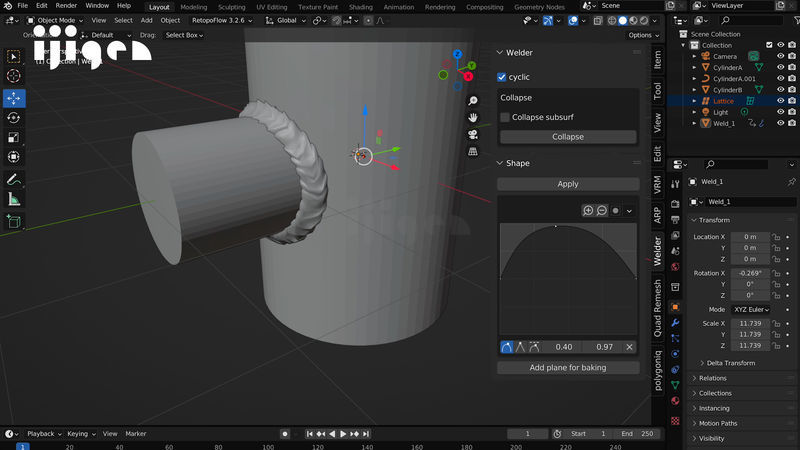Select the Rotate tool in the toolbar

click(14, 118)
